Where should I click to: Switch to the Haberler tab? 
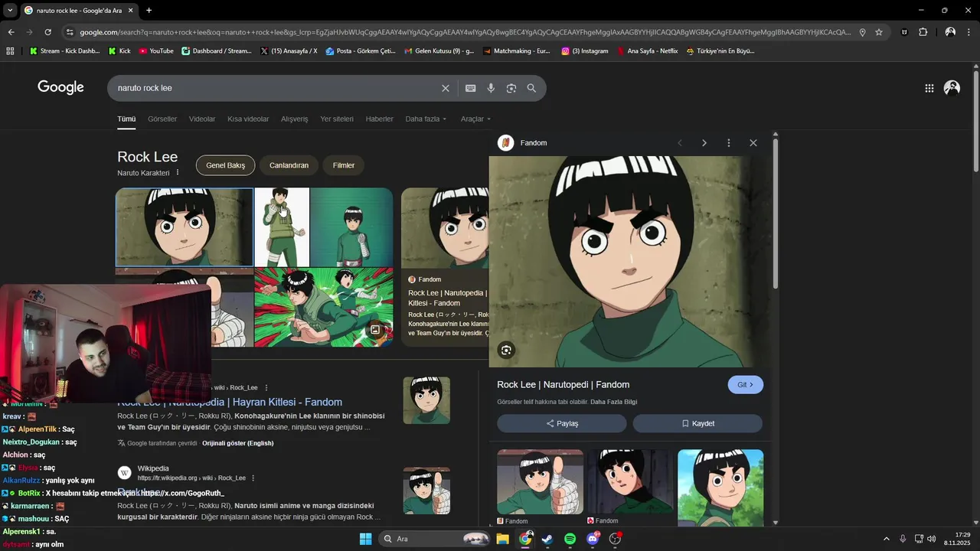click(380, 119)
